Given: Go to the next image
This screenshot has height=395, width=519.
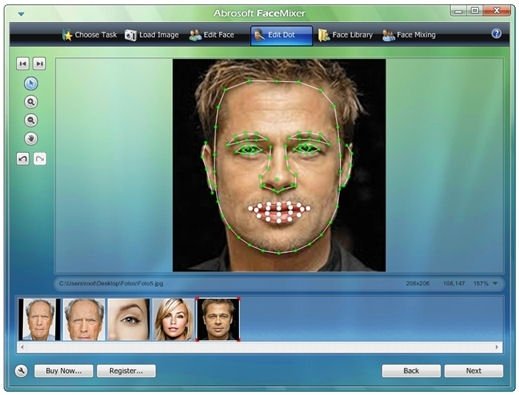Looking at the screenshot, I should pyautogui.click(x=39, y=64).
